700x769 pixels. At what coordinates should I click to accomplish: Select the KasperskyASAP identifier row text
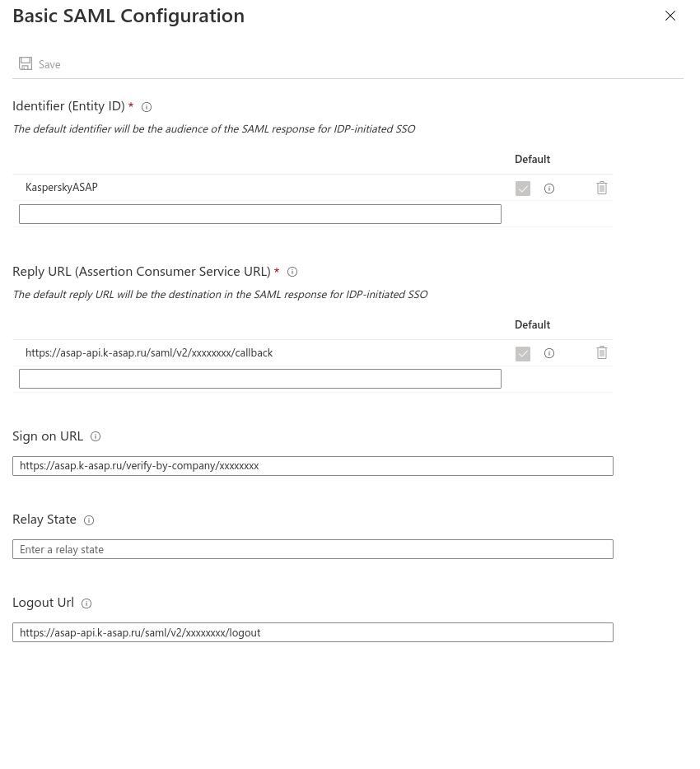point(62,188)
